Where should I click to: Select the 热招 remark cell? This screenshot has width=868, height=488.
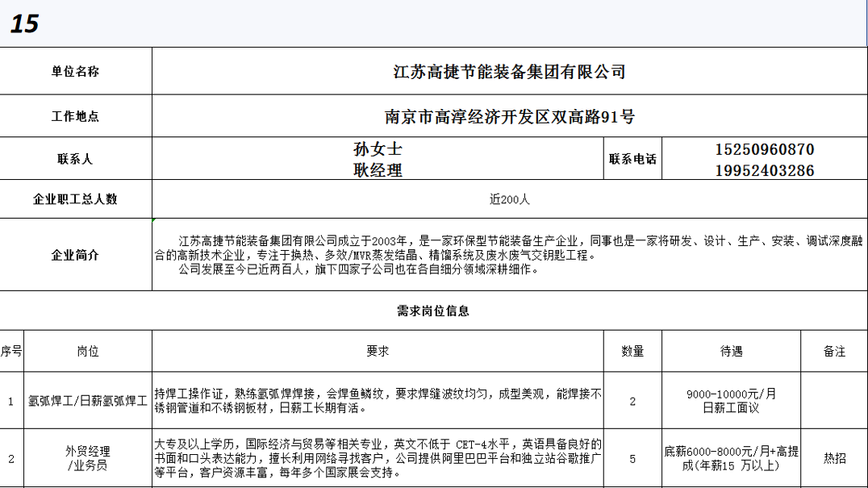[834, 458]
